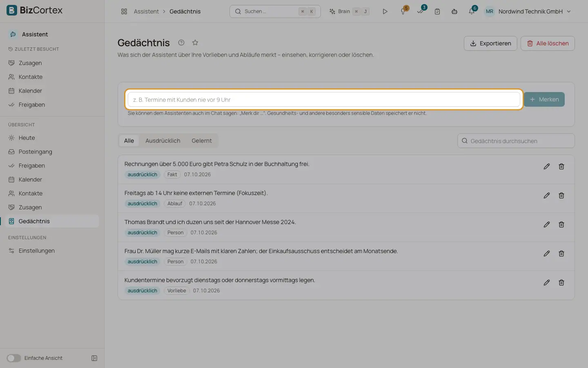Edit the Freitags ab 14 Uhr memory

coord(547,195)
